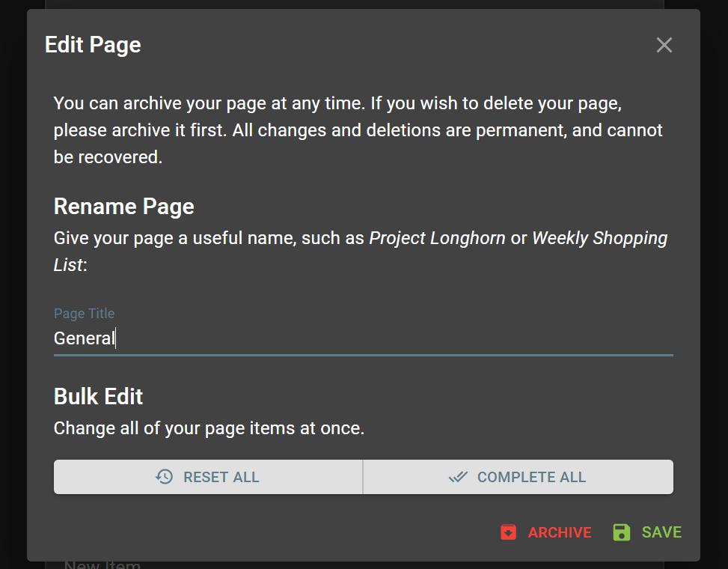Click the "Bulk Edit" heading
This screenshot has width=728, height=569.
tap(99, 396)
